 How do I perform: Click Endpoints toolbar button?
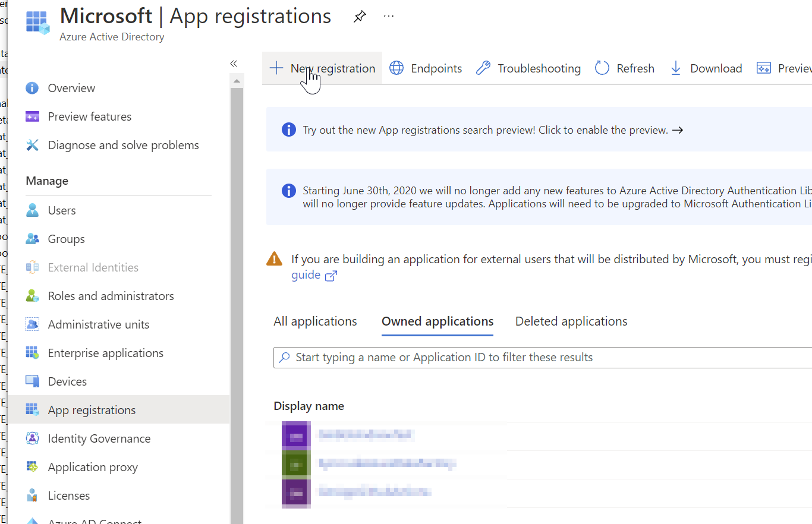[x=426, y=68]
